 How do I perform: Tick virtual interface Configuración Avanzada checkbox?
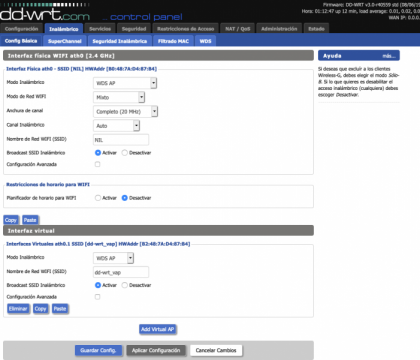click(x=97, y=297)
